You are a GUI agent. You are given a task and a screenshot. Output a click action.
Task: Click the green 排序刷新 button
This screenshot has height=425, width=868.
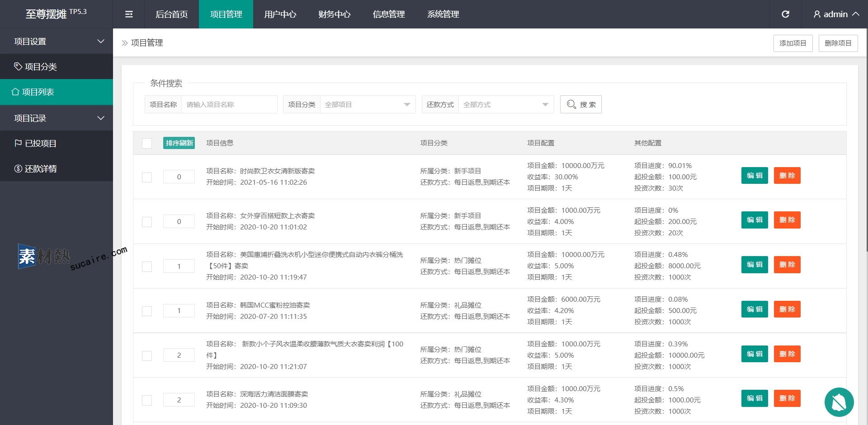pyautogui.click(x=179, y=143)
